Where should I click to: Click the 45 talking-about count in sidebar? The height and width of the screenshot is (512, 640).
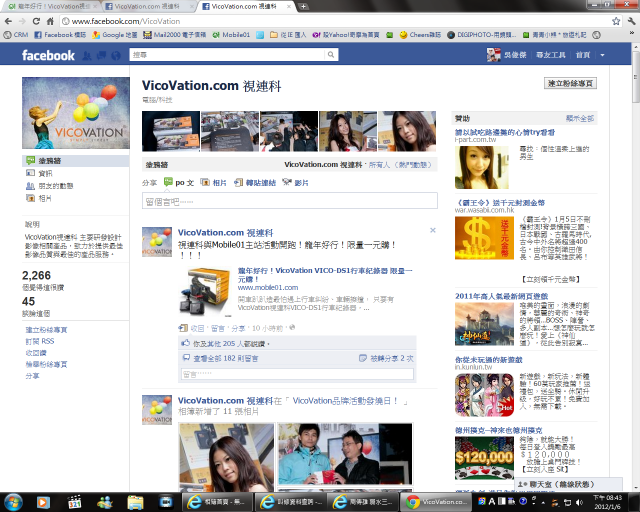29,302
